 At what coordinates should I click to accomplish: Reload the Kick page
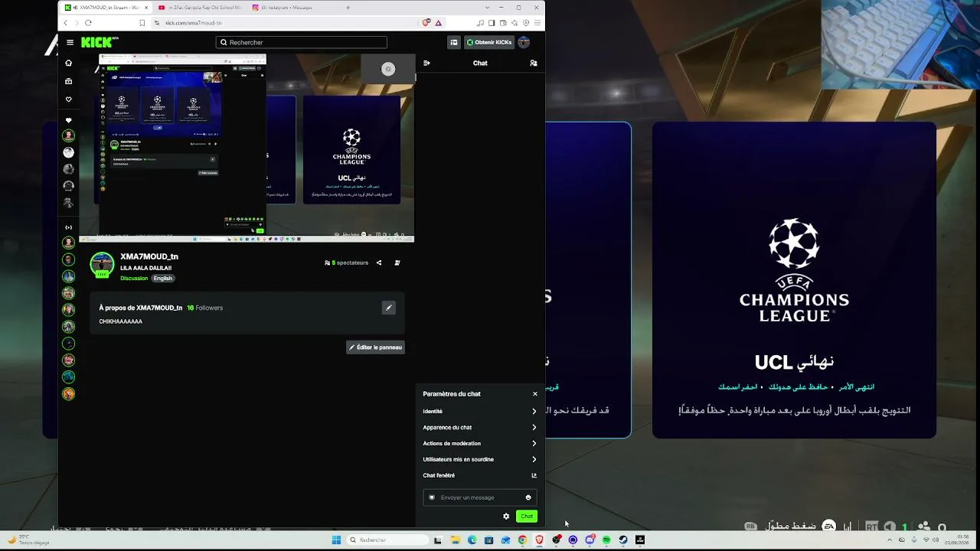tap(88, 23)
